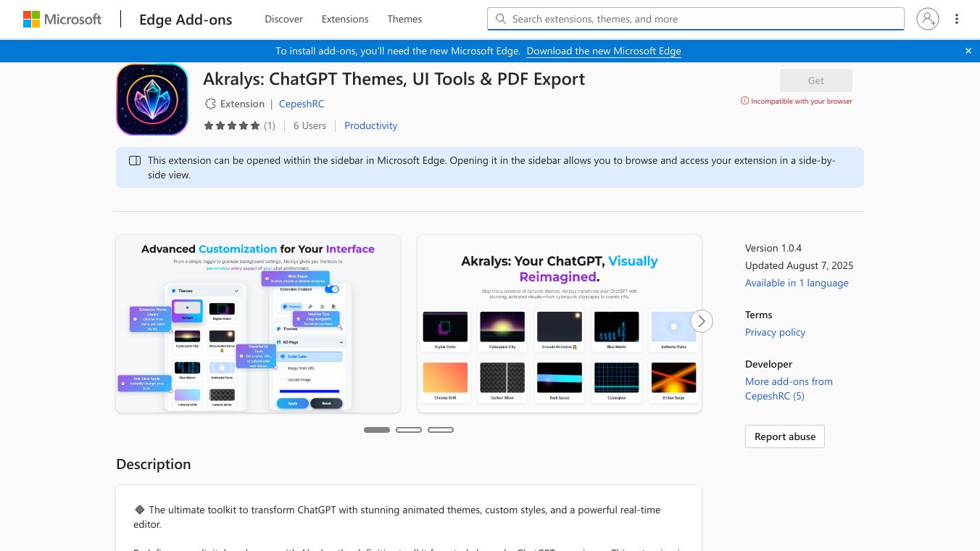
Task: Click the search magnifier icon
Action: tap(500, 19)
